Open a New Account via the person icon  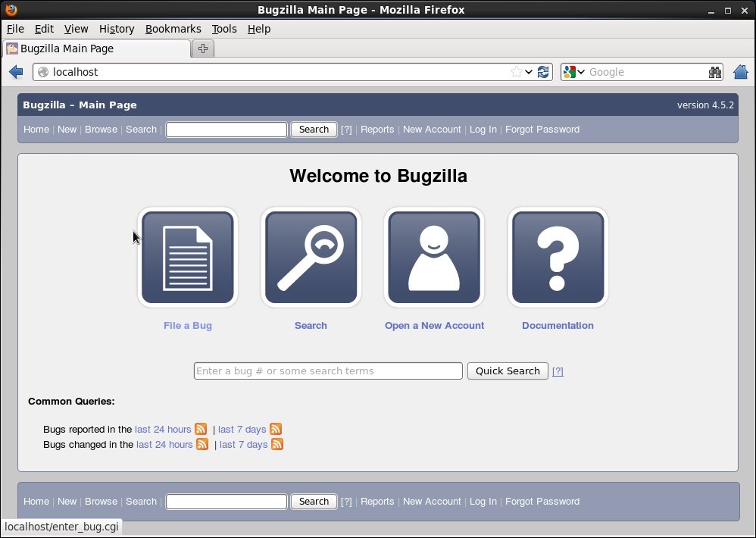pyautogui.click(x=434, y=257)
